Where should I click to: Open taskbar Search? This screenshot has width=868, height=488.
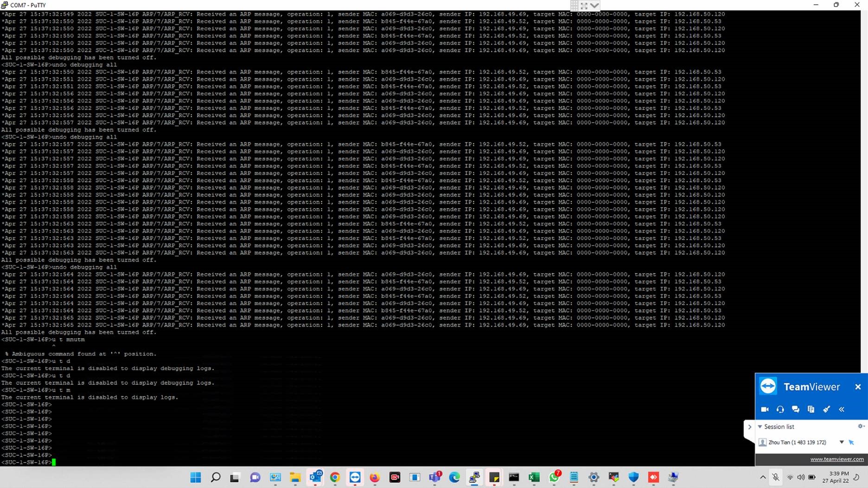tap(216, 477)
